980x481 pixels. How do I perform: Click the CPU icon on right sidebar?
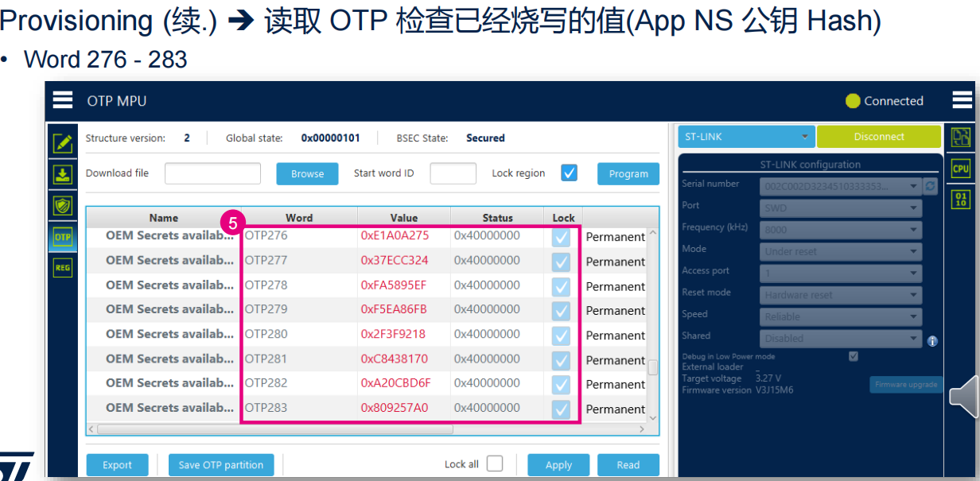pyautogui.click(x=960, y=168)
